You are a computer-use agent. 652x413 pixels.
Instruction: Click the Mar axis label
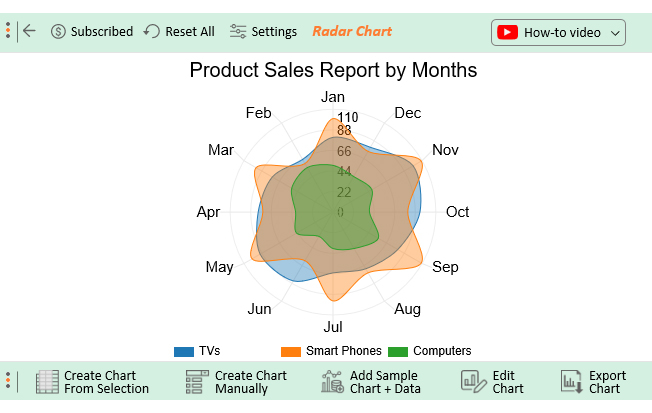[221, 150]
